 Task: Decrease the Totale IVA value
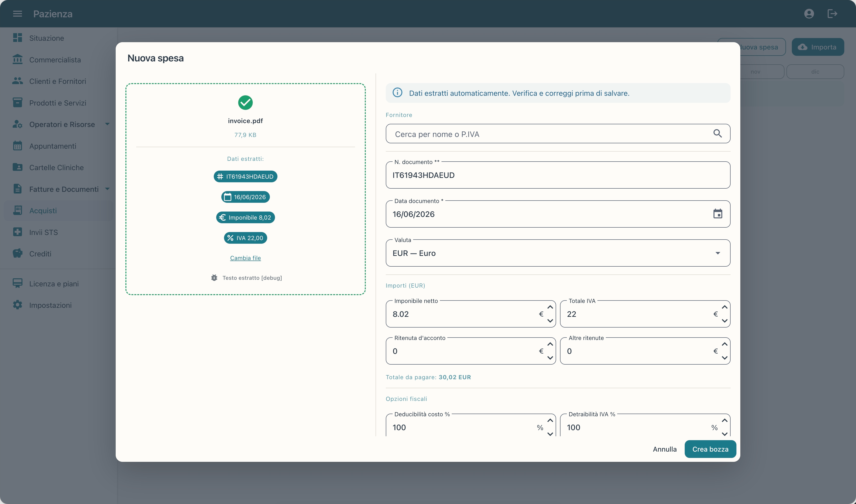click(x=724, y=320)
